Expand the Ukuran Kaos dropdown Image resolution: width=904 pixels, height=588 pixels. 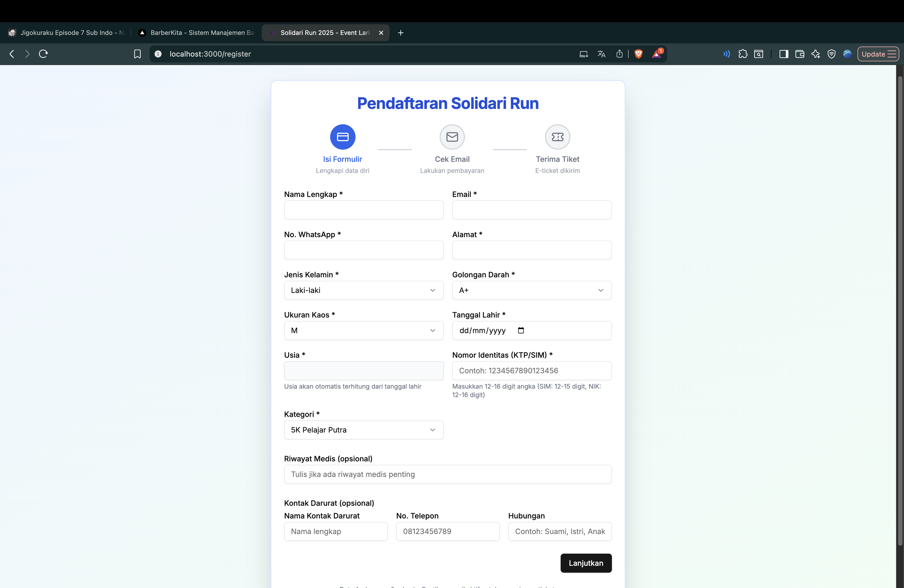[433, 330]
